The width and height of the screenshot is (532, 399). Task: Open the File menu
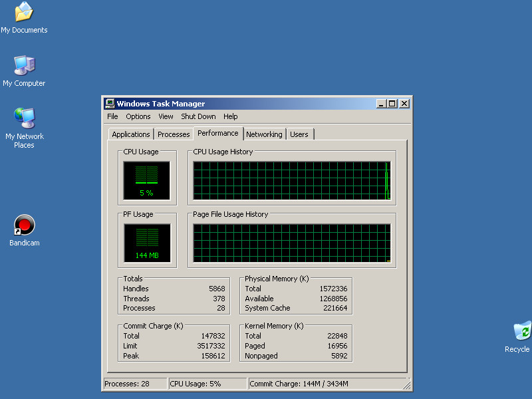112,116
